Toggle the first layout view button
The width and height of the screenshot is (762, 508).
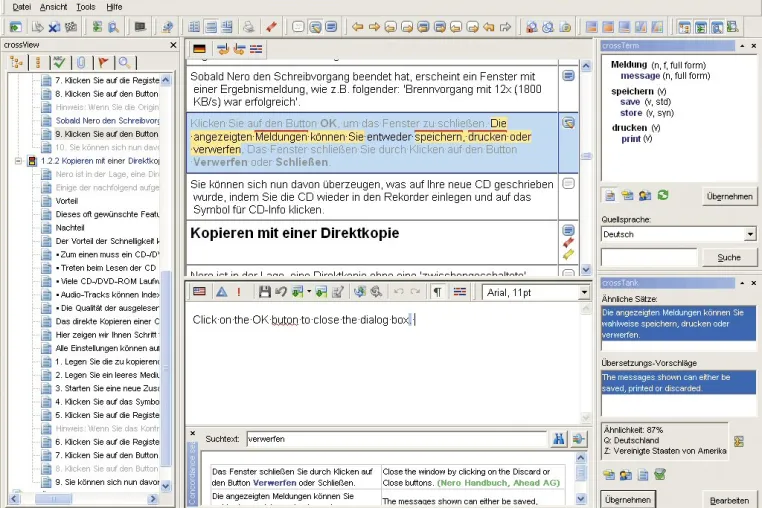(194, 27)
